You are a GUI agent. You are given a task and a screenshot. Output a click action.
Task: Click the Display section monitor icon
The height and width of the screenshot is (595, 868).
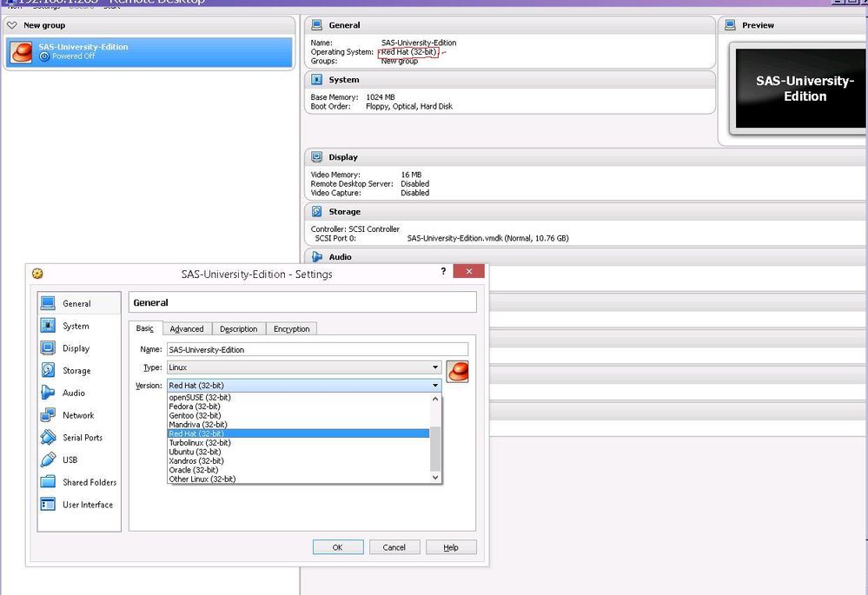(x=316, y=157)
